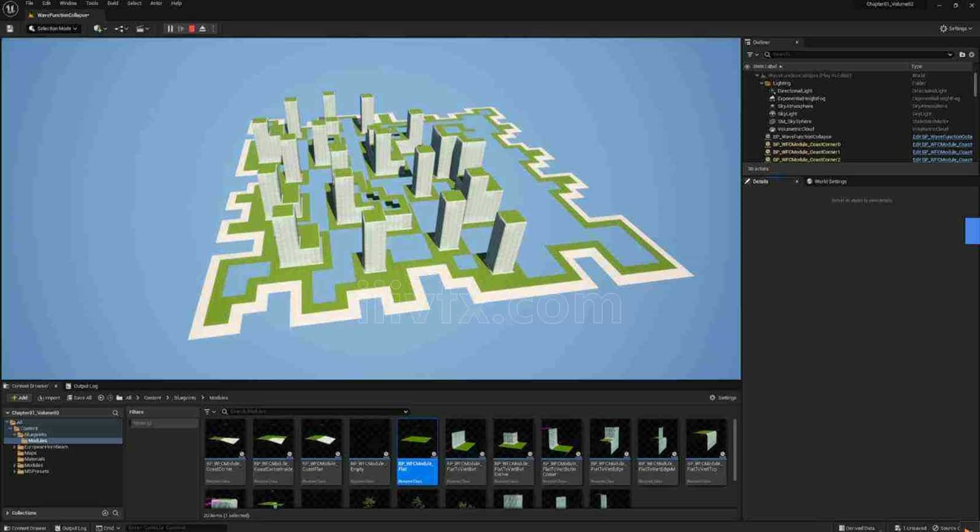The height and width of the screenshot is (532, 980).
Task: Open the asset filter dropdown beside the search bar
Action: pyautogui.click(x=210, y=412)
